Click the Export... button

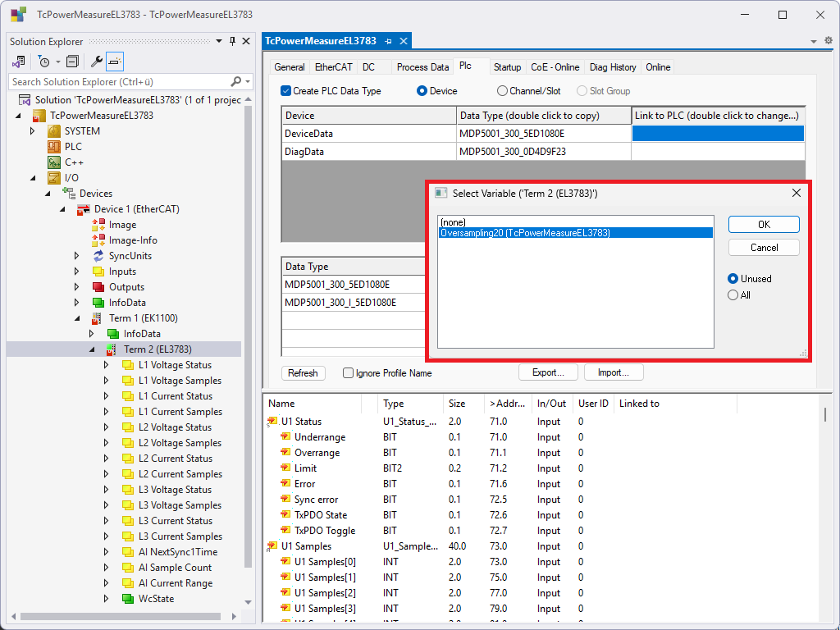click(548, 372)
